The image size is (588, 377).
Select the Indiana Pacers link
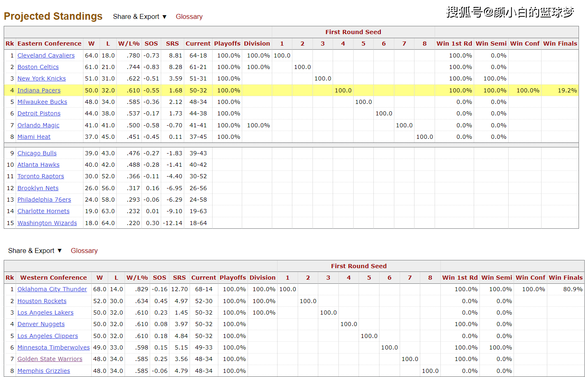pos(39,90)
